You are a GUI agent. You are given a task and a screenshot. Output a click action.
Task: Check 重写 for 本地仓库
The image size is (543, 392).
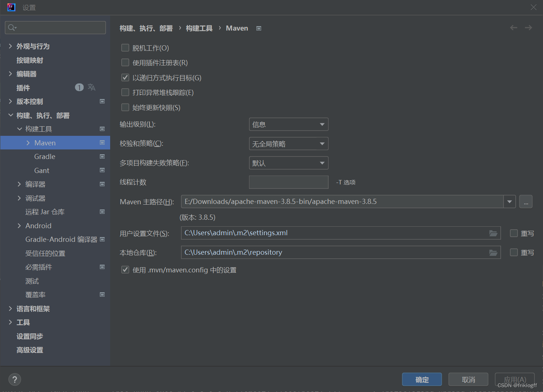click(514, 252)
